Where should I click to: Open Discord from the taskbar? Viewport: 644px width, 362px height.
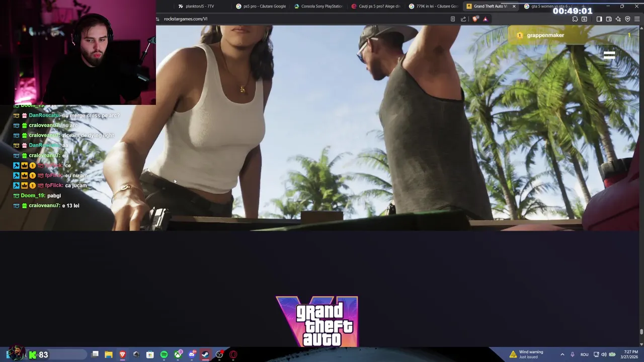pos(192,354)
